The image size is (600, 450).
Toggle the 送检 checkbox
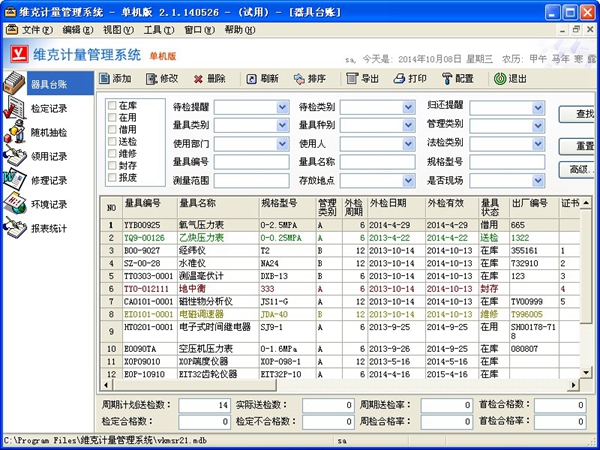point(112,141)
